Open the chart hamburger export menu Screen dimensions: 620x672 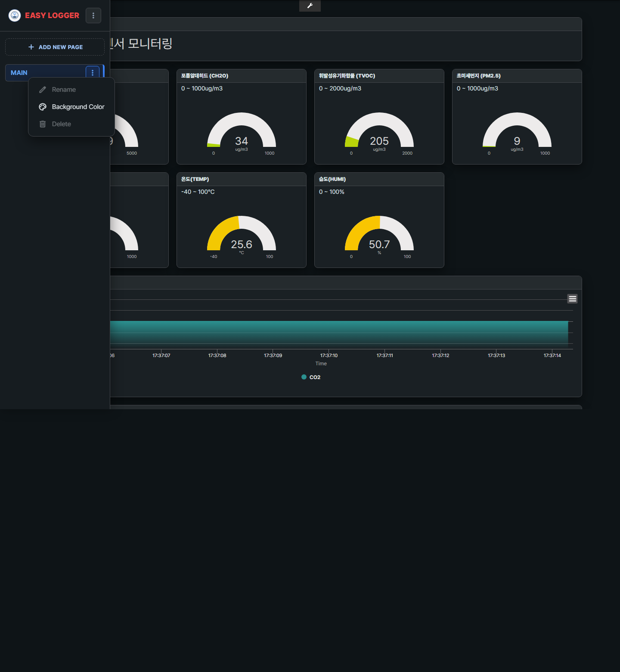tap(572, 299)
